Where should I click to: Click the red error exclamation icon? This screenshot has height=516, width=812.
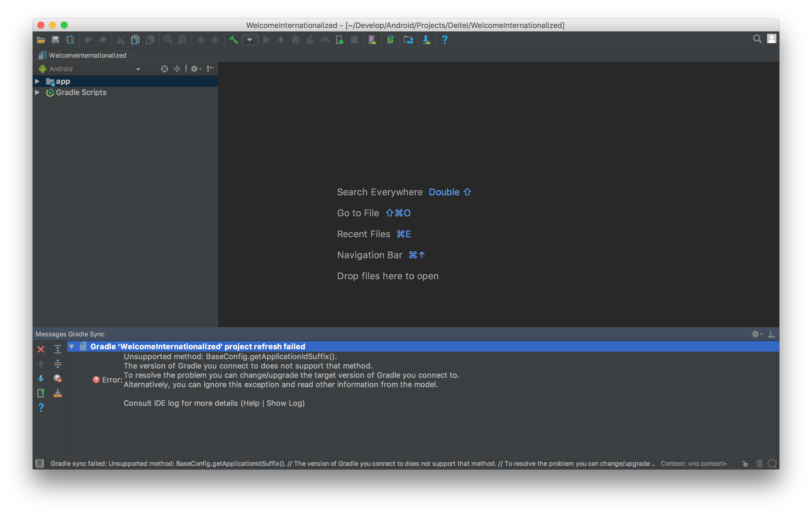click(96, 380)
